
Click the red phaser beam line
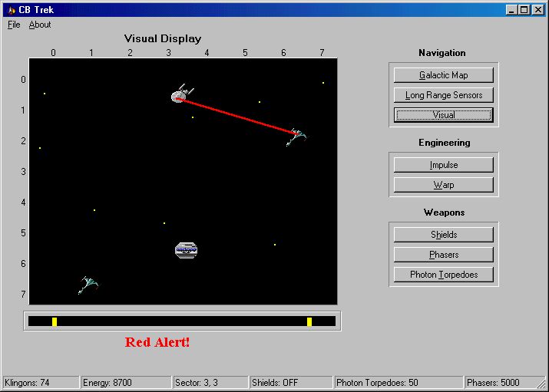point(238,116)
